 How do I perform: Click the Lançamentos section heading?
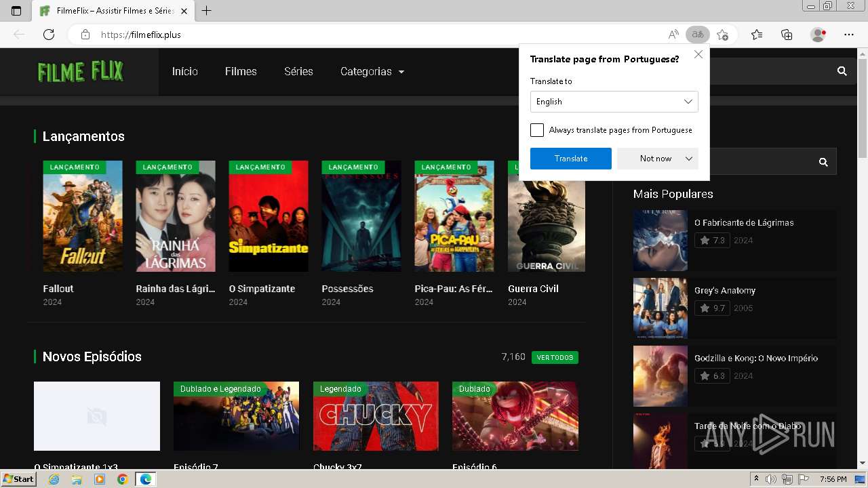(83, 137)
